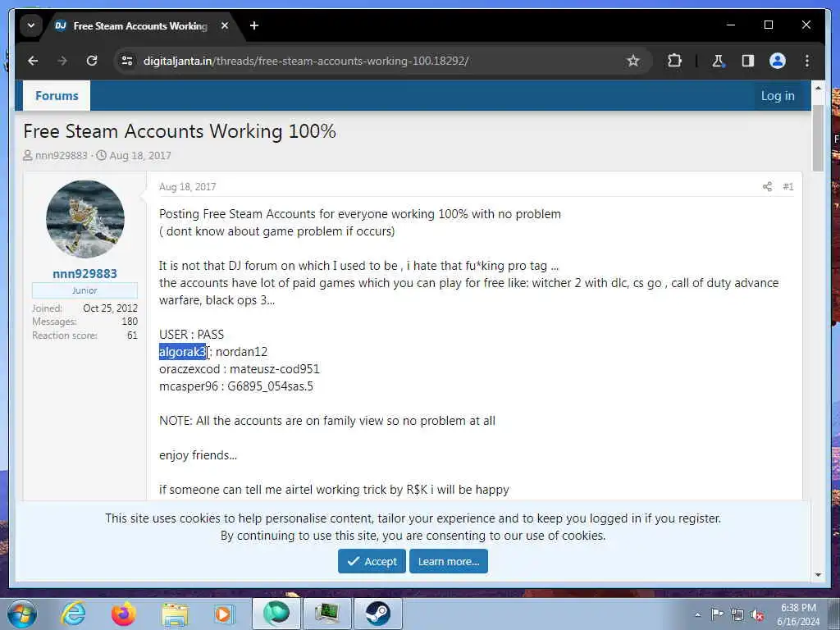Viewport: 840px width, 630px height.
Task: Launch Firefox from the taskbar
Action: pyautogui.click(x=123, y=614)
